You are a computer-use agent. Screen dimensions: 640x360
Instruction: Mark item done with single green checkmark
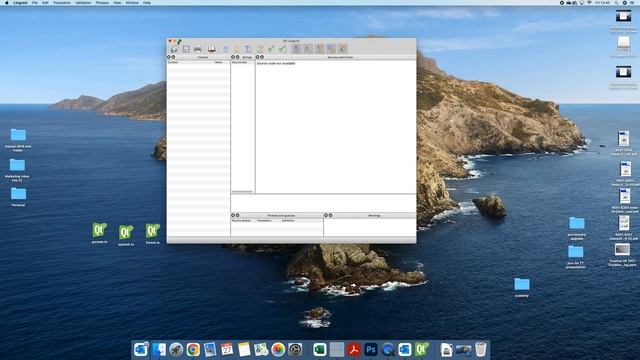[271, 49]
